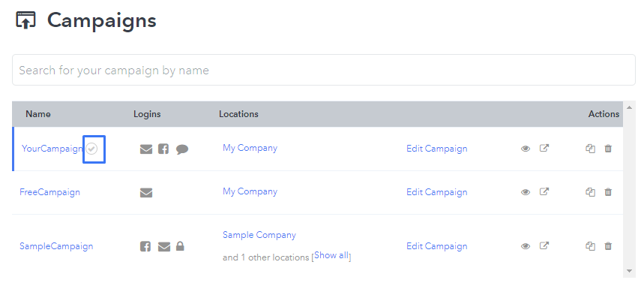Viewport: 644px width, 292px height.
Task: Click 'and 1 other locations' text
Action: click(x=265, y=257)
